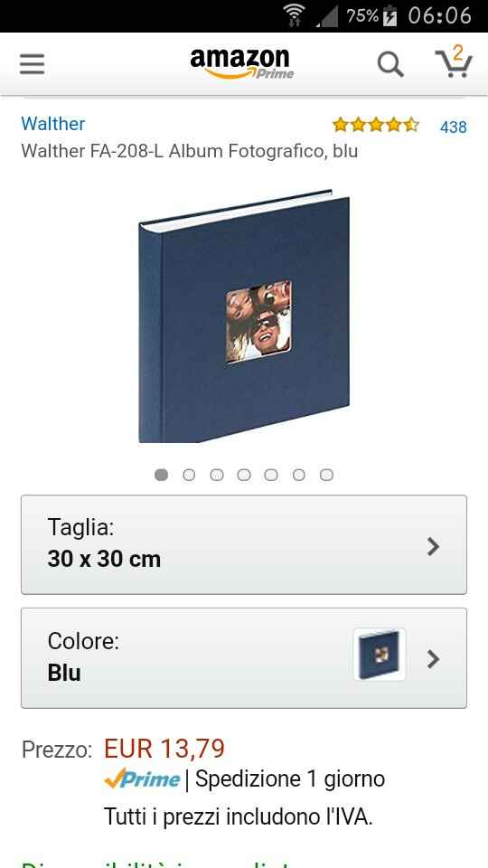Select the first image pagination dot
The width and height of the screenshot is (488, 868).
tap(161, 475)
